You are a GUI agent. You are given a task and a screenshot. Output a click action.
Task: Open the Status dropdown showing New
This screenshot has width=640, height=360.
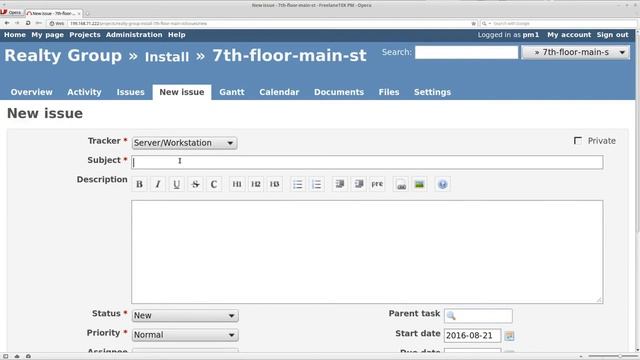pos(185,316)
